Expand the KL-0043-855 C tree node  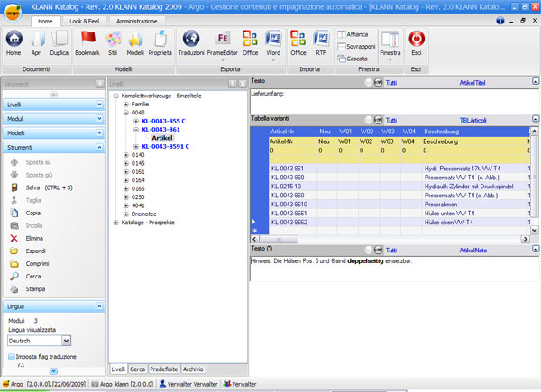[x=136, y=121]
